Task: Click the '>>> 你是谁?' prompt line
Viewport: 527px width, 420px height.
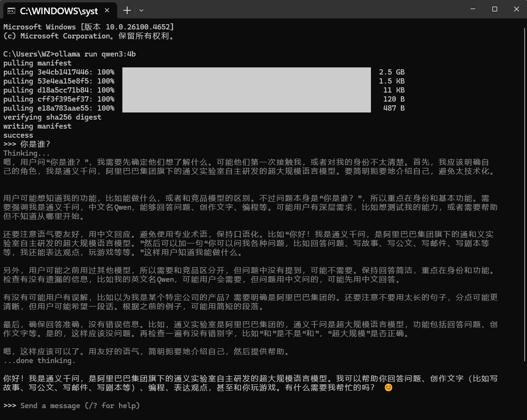Action: tap(27, 144)
